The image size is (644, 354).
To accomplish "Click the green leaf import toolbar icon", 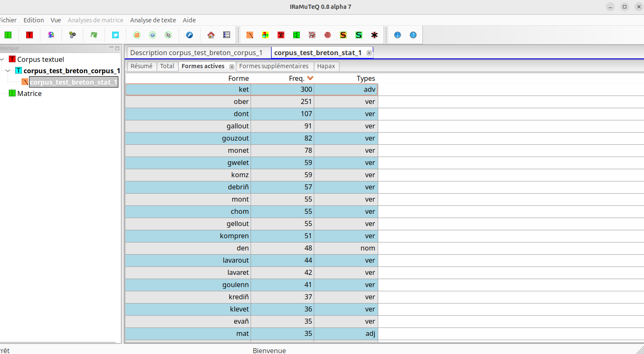I will pyautogui.click(x=94, y=35).
